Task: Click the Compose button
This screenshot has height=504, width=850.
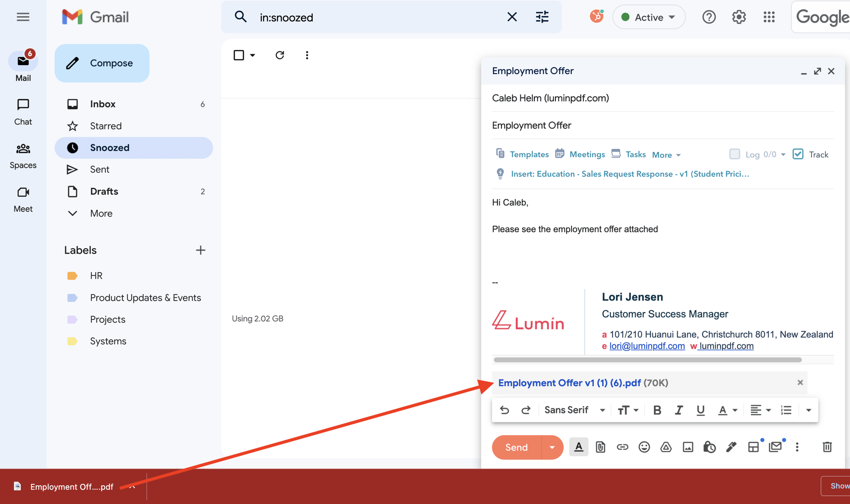Action: [102, 63]
